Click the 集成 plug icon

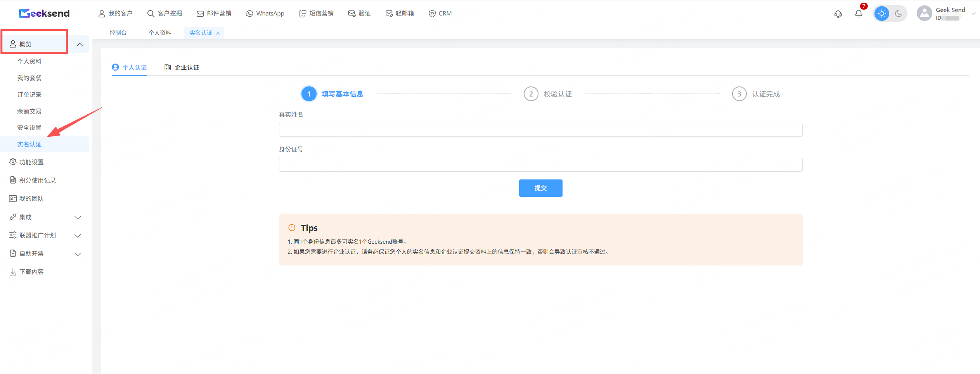point(13,217)
